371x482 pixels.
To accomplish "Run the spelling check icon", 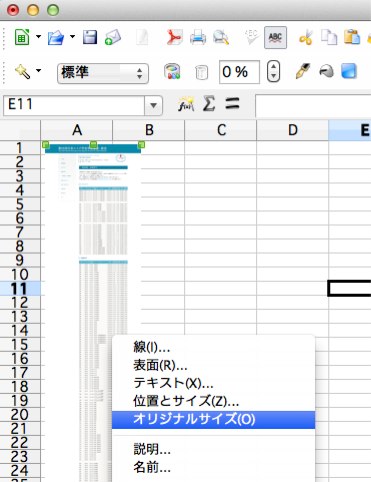I will click(252, 37).
